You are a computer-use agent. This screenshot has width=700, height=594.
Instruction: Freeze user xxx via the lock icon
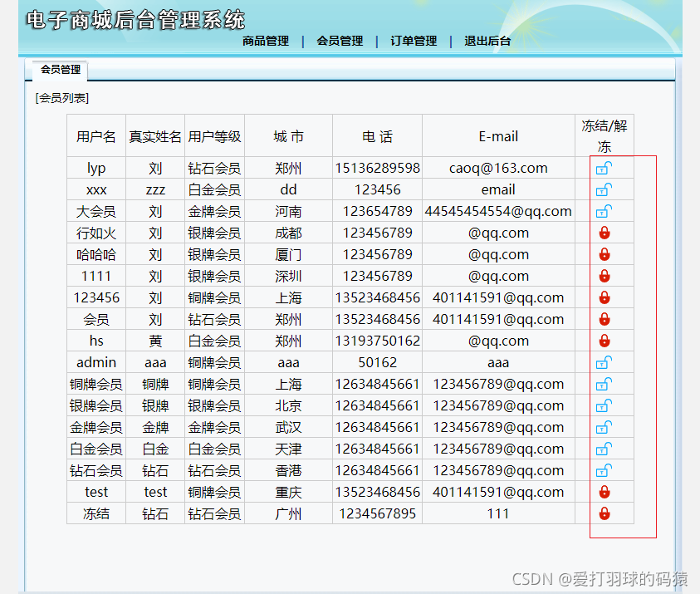point(604,189)
